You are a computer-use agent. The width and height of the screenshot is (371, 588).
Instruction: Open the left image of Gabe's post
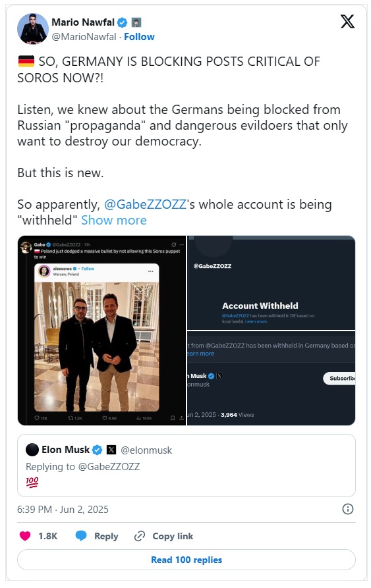click(101, 331)
